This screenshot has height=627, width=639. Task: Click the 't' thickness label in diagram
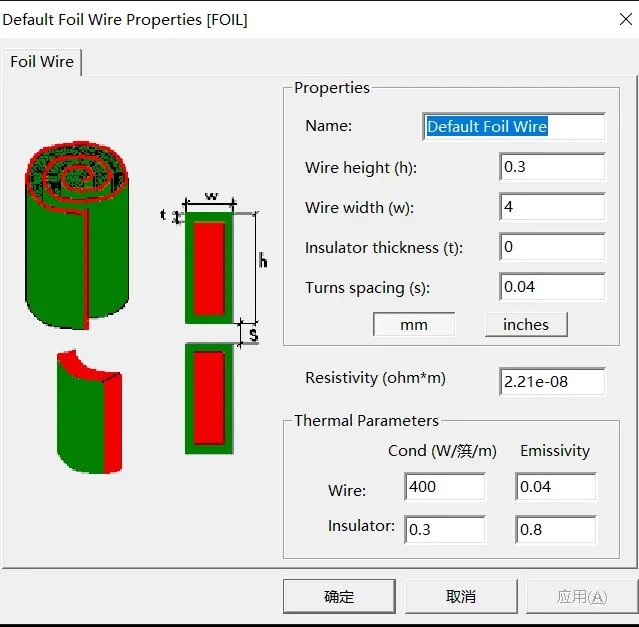[x=163, y=214]
